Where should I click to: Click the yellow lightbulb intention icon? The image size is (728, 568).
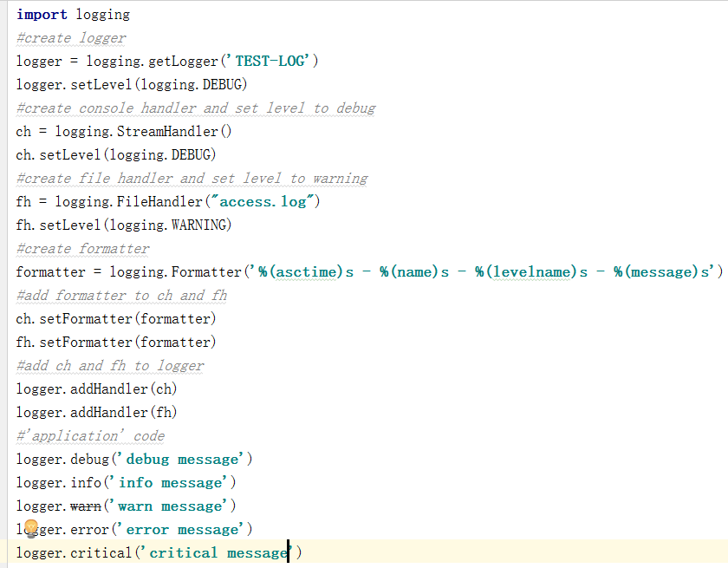(x=31, y=528)
